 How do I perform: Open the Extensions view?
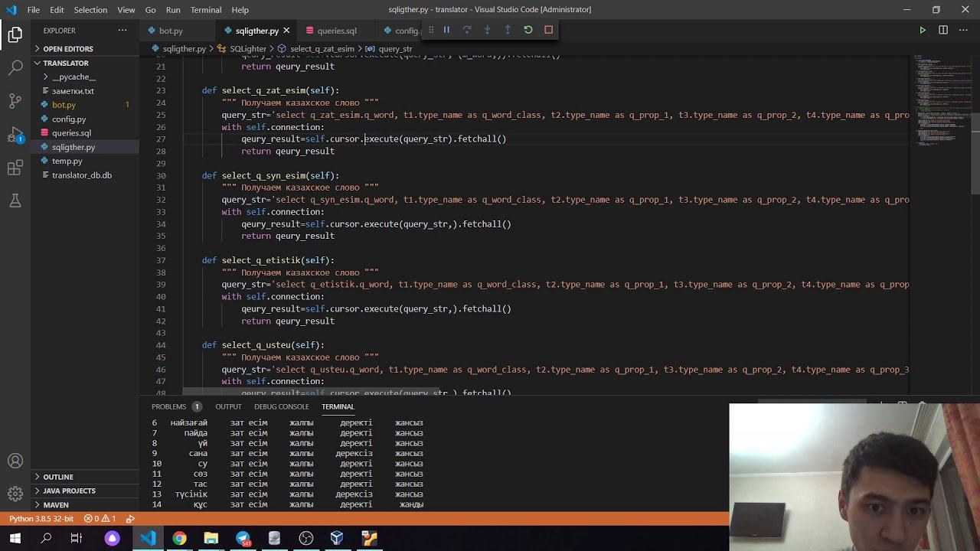pos(15,168)
